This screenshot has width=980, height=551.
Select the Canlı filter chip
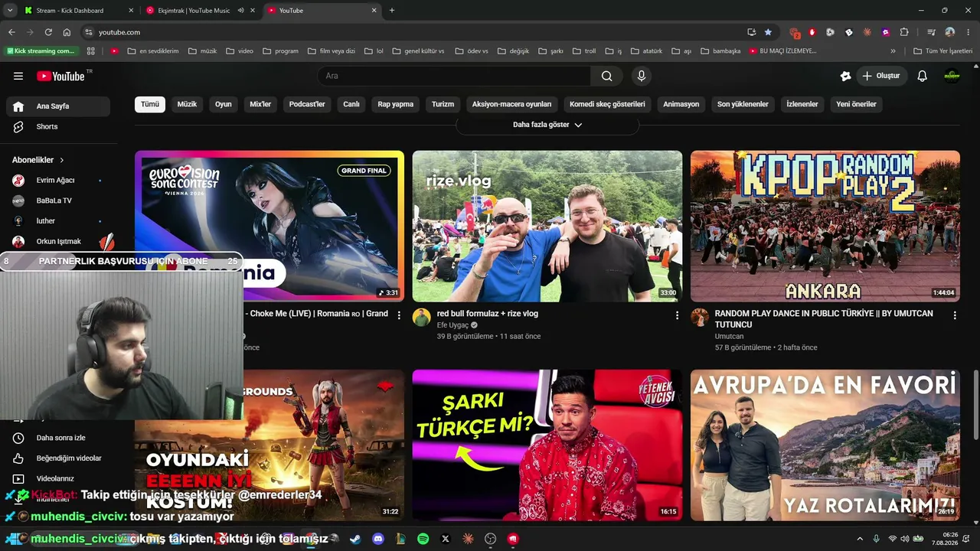click(x=351, y=104)
